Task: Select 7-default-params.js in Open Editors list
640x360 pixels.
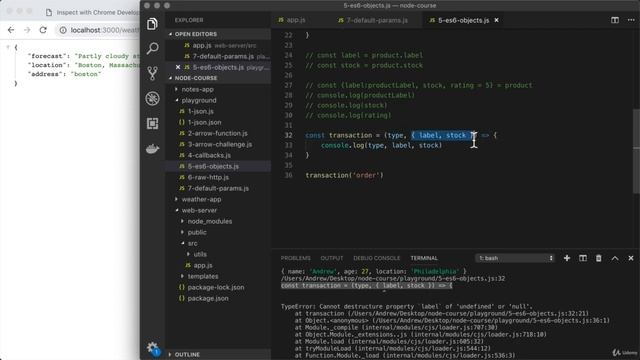Action: click(x=218, y=56)
